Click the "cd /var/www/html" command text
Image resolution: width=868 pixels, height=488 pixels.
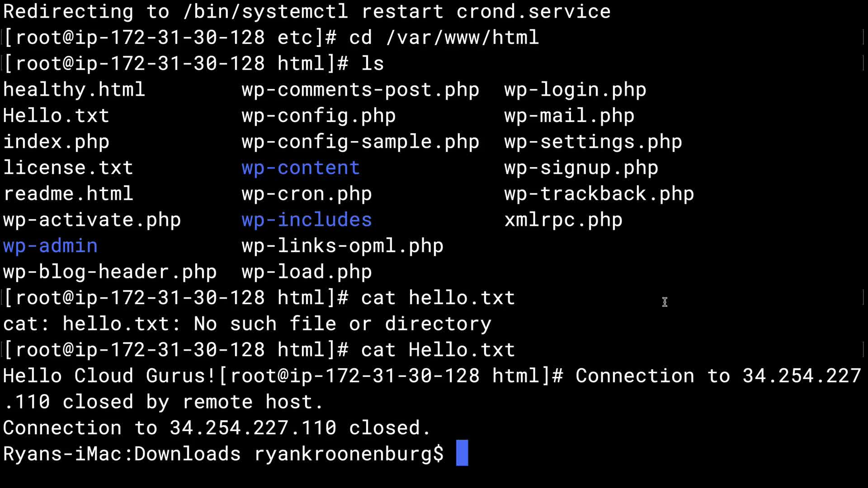444,38
